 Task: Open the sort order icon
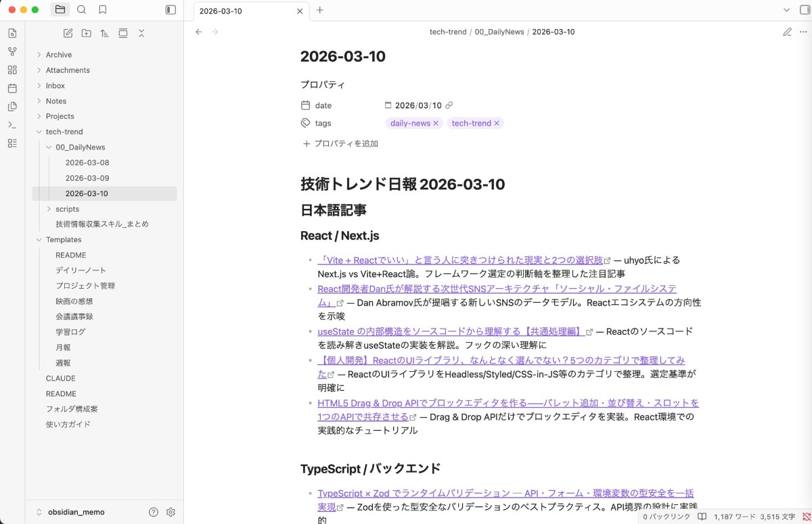click(104, 33)
